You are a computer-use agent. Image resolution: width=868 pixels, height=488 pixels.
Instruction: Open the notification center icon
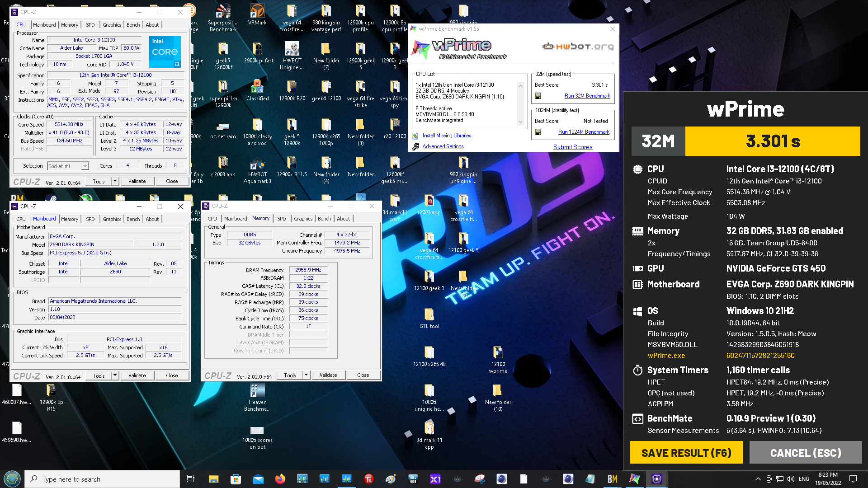point(853,479)
